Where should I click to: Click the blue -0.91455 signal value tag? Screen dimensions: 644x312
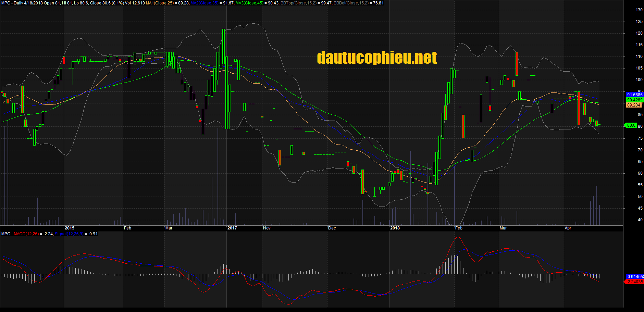click(x=635, y=276)
